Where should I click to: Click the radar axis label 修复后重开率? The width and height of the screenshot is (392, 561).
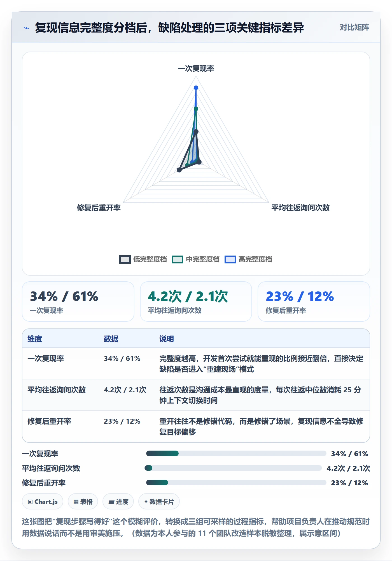[x=99, y=208]
